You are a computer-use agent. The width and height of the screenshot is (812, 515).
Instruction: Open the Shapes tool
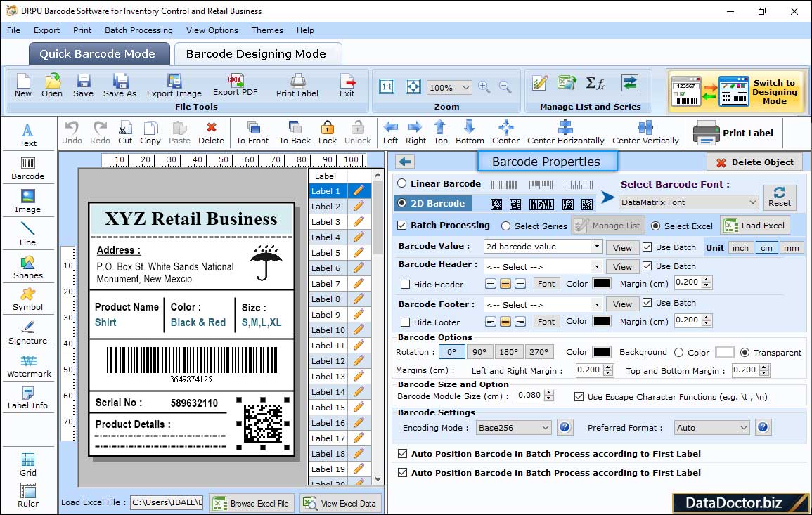(x=28, y=268)
